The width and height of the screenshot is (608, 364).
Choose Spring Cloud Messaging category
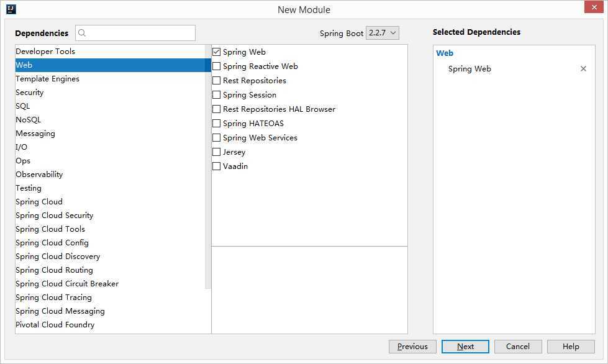point(110,311)
